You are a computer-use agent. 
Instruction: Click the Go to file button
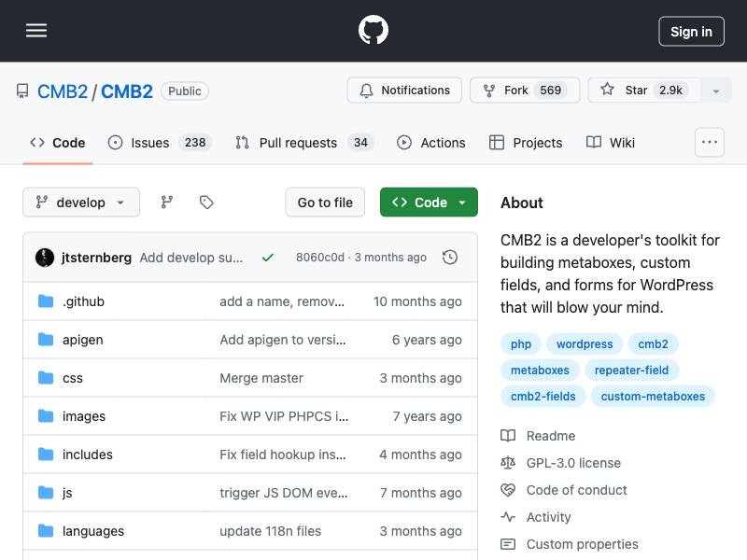(x=325, y=203)
